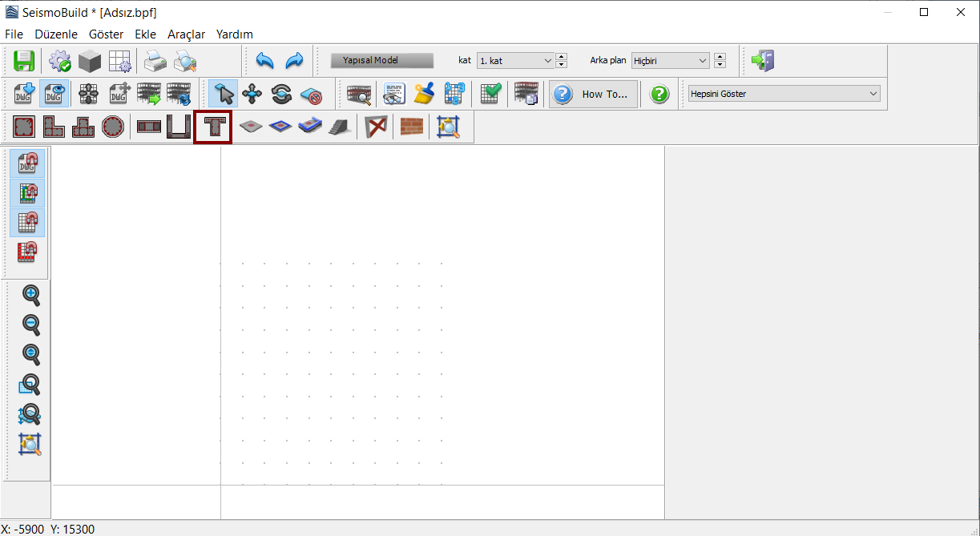Click the undo arrow
The height and width of the screenshot is (536, 980).
pyautogui.click(x=264, y=61)
